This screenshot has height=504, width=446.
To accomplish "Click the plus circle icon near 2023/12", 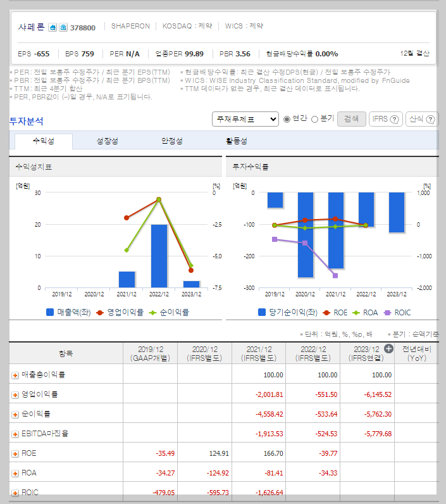I will (388, 349).
